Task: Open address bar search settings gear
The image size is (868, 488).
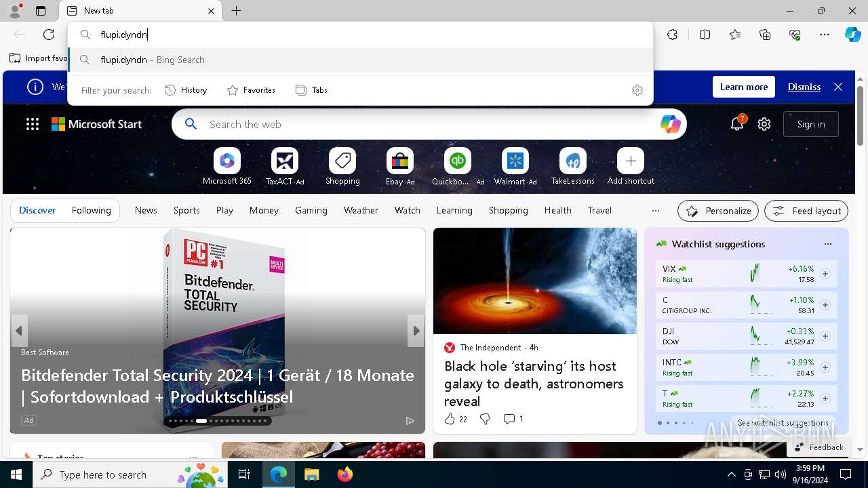Action: [637, 90]
